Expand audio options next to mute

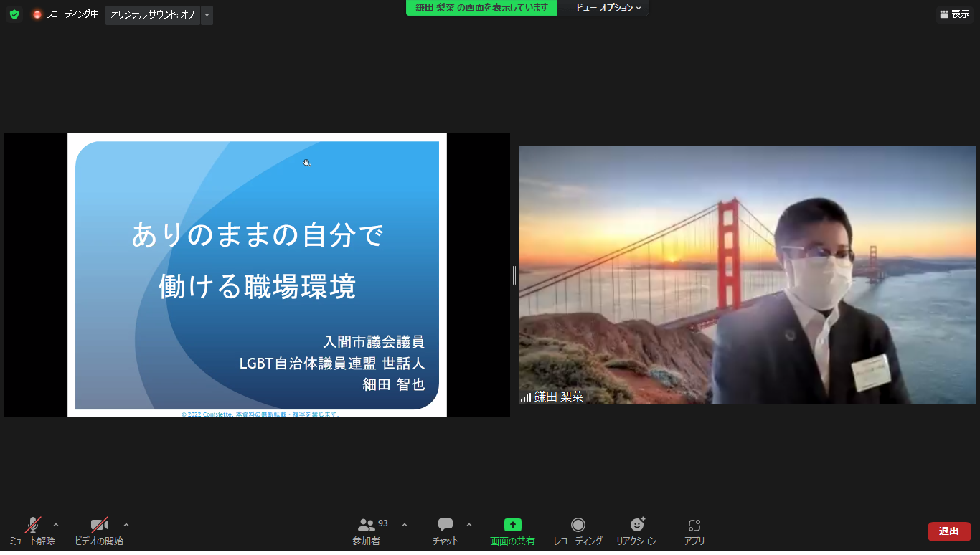(x=56, y=524)
